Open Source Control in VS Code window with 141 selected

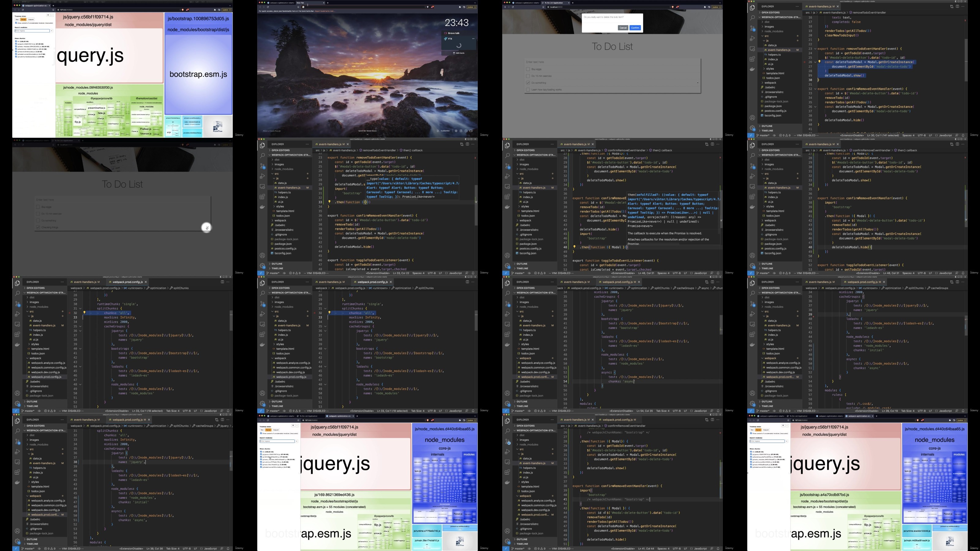[752, 28]
